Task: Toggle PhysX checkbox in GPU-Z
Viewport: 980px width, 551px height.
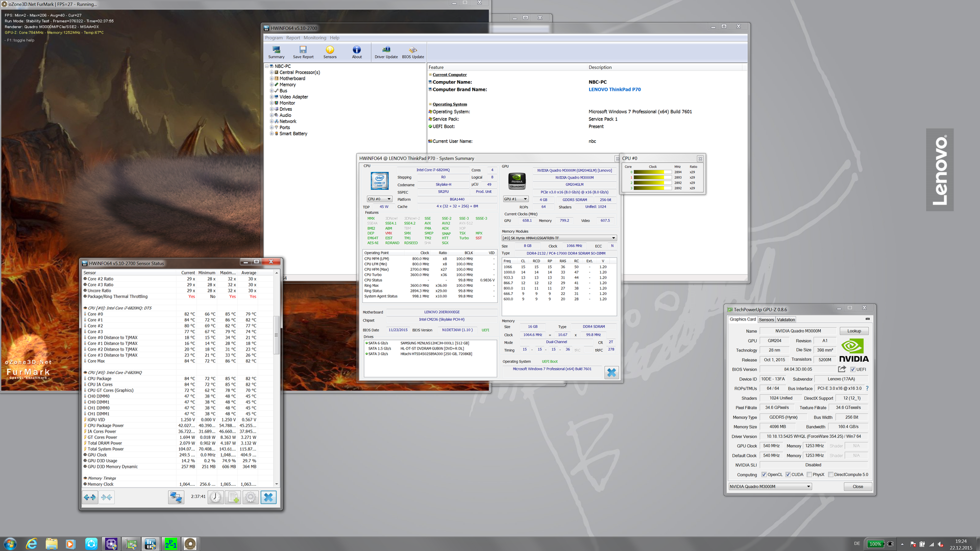Action: (x=809, y=474)
